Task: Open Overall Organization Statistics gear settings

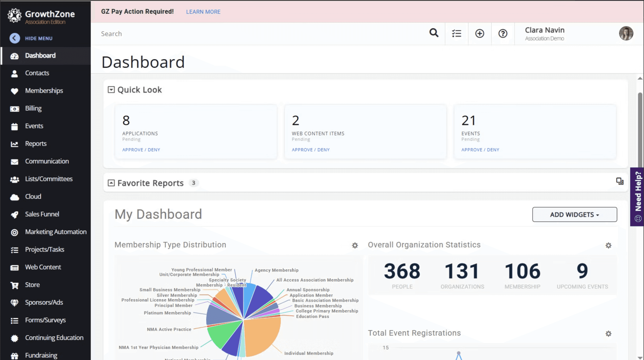Action: tap(608, 245)
